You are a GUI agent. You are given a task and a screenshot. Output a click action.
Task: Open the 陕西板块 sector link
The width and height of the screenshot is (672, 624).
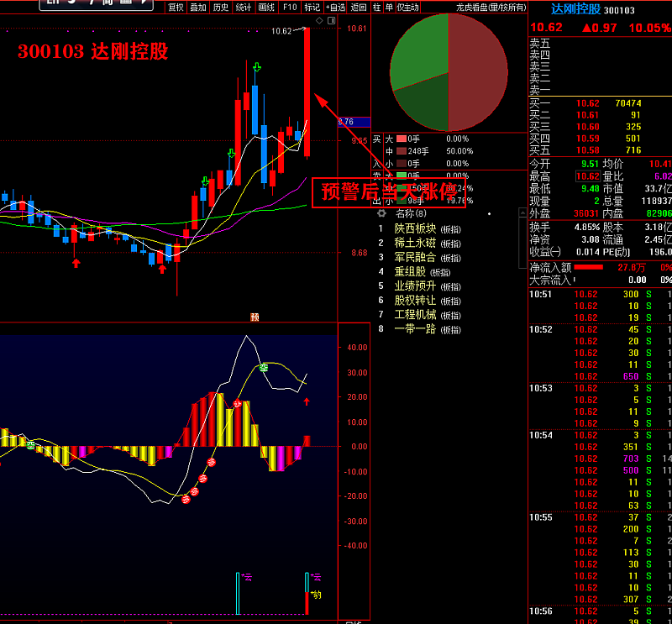coord(417,228)
